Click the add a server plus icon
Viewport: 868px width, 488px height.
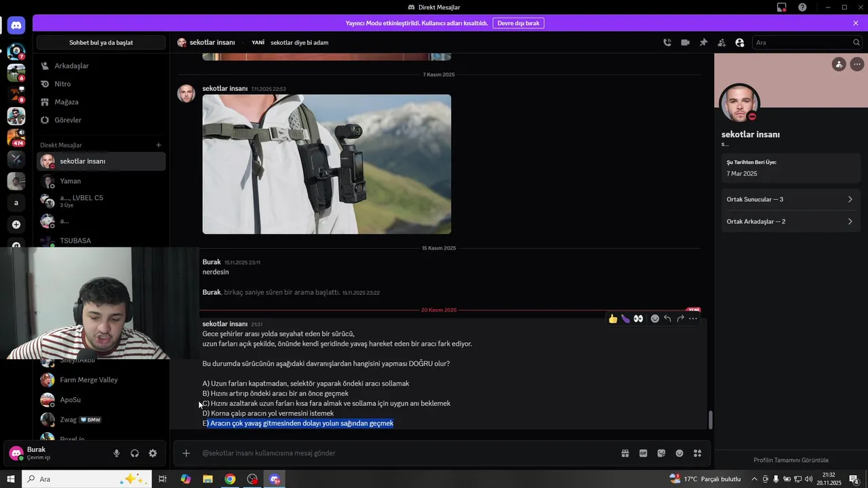[16, 224]
